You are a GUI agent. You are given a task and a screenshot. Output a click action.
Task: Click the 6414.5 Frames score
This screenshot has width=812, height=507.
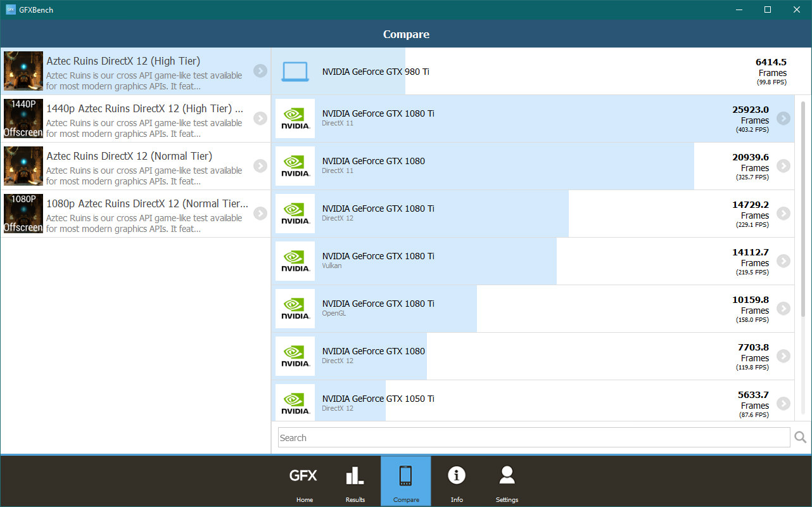click(771, 62)
